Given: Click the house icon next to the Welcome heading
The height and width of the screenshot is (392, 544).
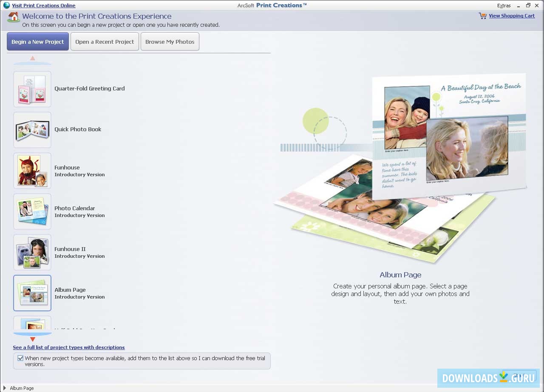Looking at the screenshot, I should click(x=14, y=17).
